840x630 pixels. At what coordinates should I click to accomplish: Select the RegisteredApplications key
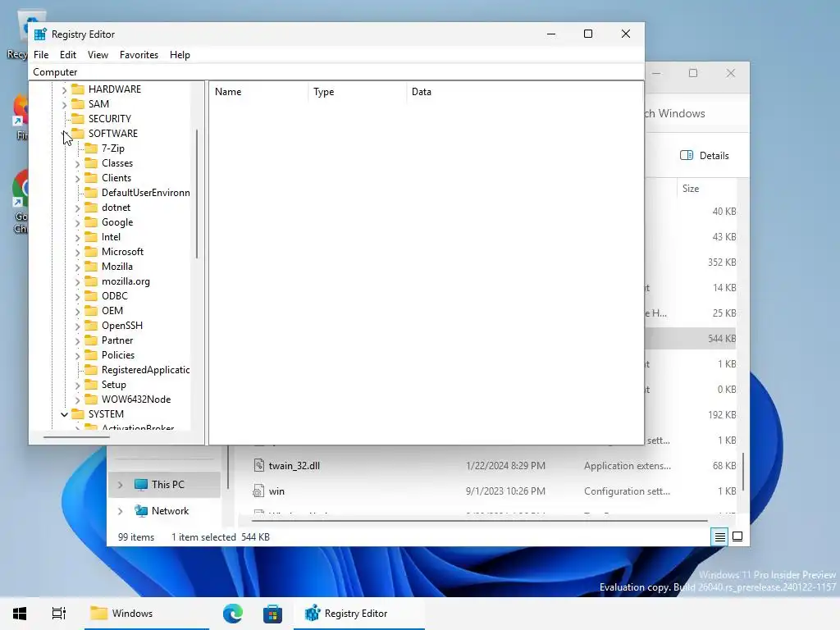point(145,370)
